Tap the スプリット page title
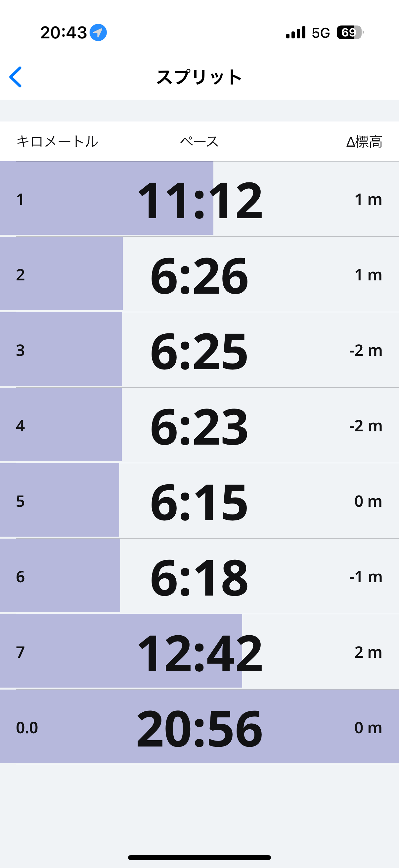 tap(199, 77)
